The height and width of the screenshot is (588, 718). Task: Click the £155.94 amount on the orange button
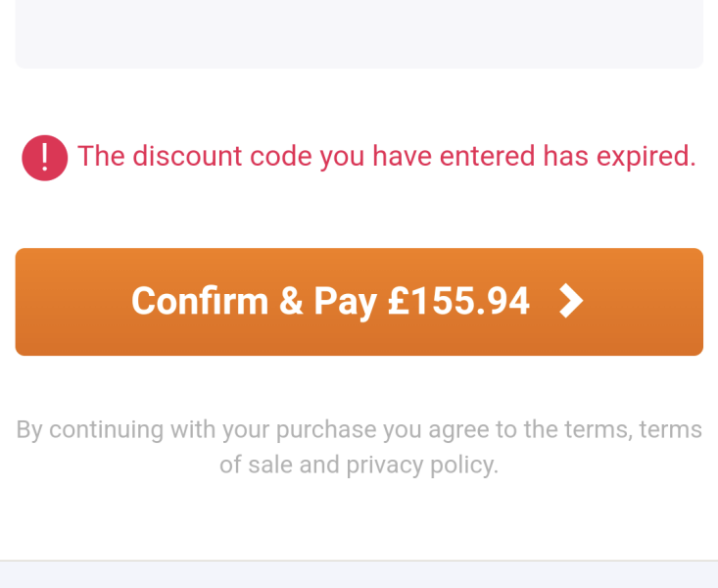[x=458, y=302]
